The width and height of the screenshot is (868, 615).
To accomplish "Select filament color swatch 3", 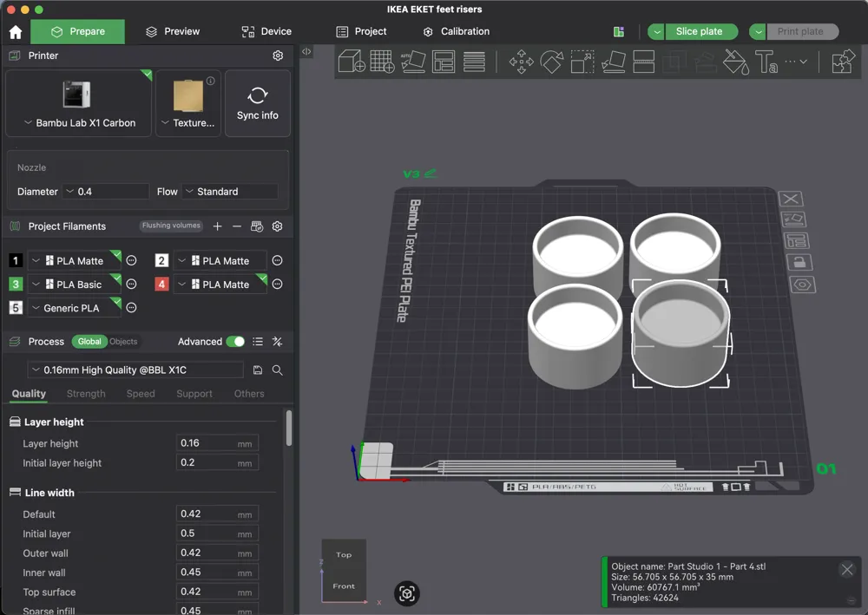I will pyautogui.click(x=16, y=285).
